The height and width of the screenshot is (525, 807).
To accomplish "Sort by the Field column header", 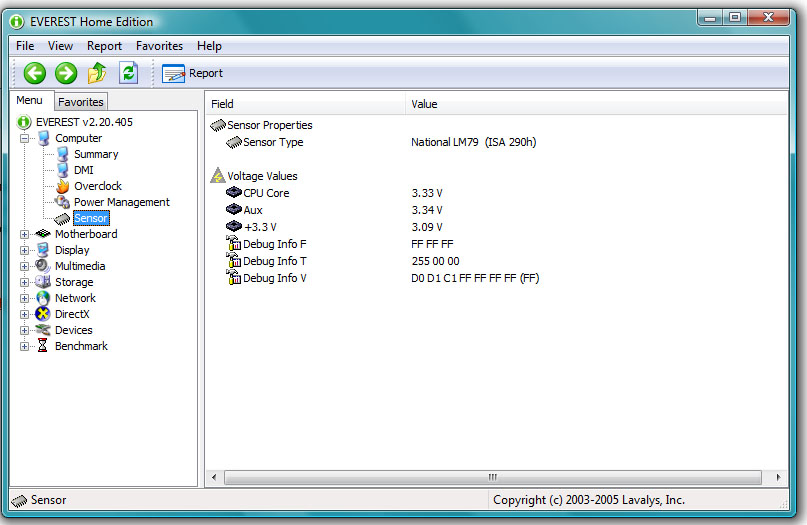I will [x=306, y=104].
